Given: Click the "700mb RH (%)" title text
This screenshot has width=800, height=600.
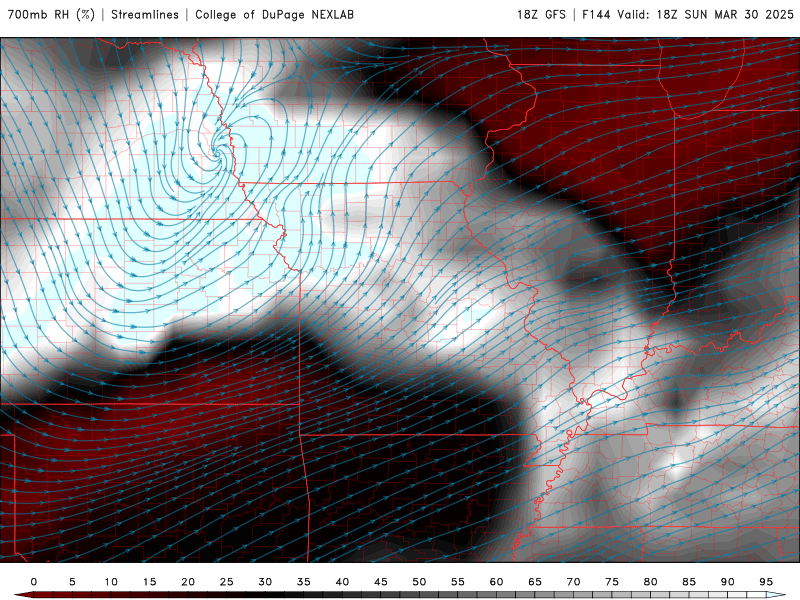Looking at the screenshot, I should pos(51,14).
